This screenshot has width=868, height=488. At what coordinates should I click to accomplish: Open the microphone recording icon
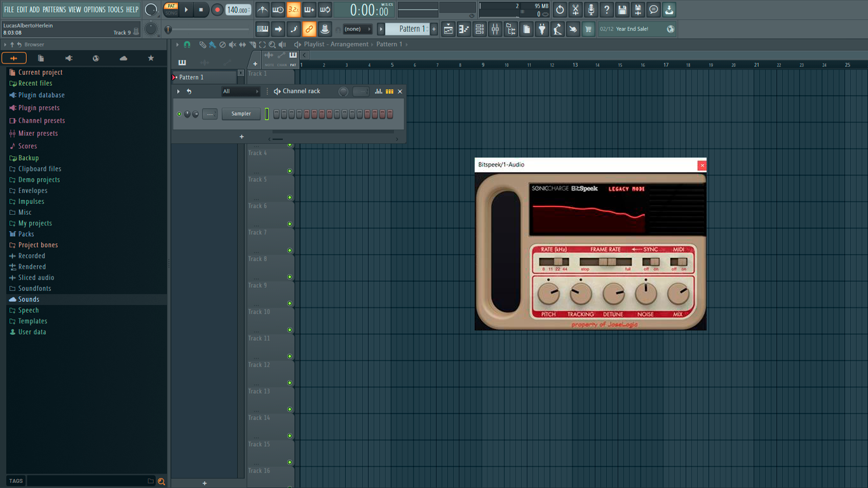coord(591,10)
